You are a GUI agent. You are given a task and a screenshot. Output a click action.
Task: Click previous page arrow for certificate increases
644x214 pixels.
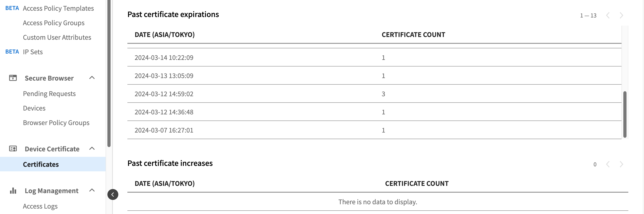click(x=608, y=164)
